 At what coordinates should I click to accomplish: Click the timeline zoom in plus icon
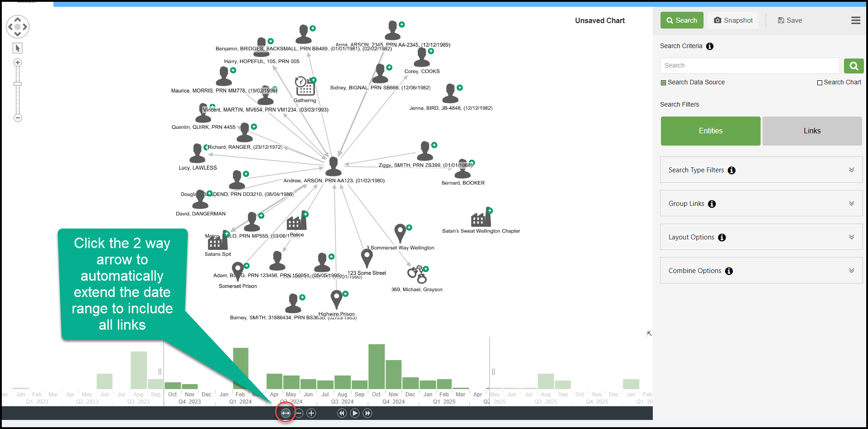pos(311,413)
